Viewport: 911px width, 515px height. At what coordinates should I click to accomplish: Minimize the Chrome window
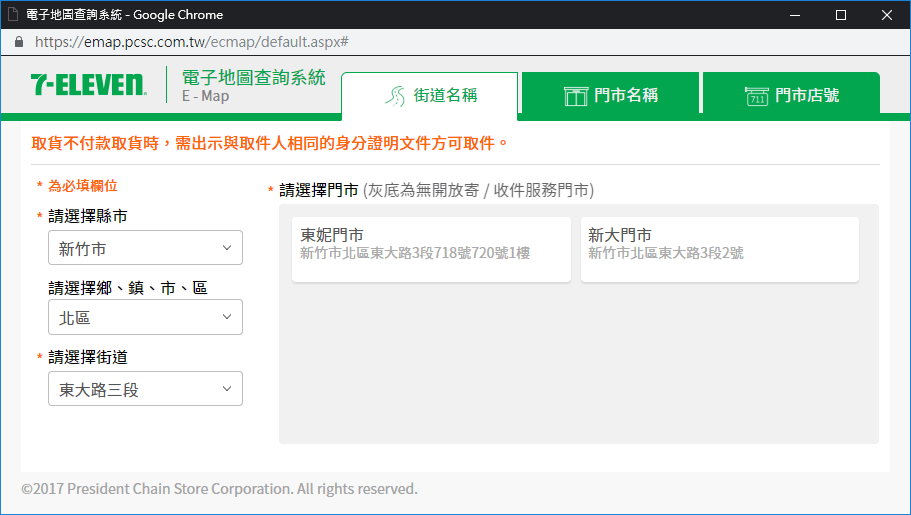[x=796, y=15]
